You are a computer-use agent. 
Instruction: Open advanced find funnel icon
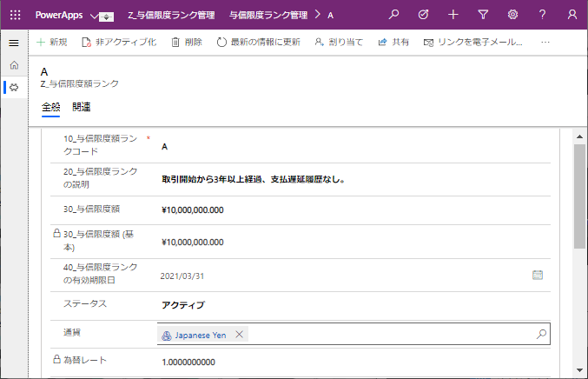click(x=483, y=15)
